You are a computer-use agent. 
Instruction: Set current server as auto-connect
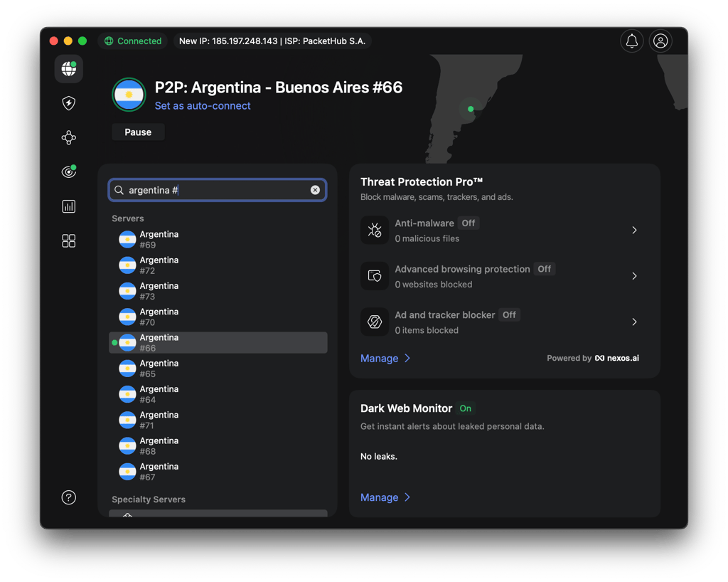coord(203,106)
